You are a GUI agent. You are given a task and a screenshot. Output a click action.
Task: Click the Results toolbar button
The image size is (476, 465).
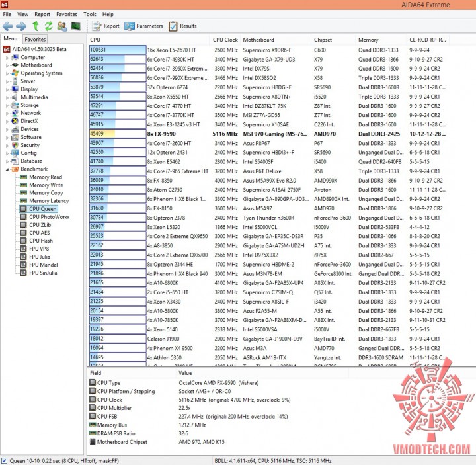tap(182, 26)
